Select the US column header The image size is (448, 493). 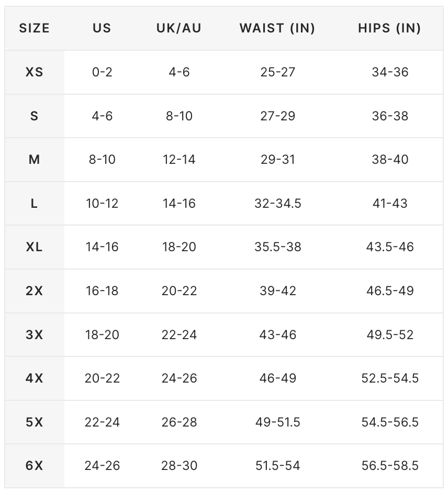coord(102,28)
